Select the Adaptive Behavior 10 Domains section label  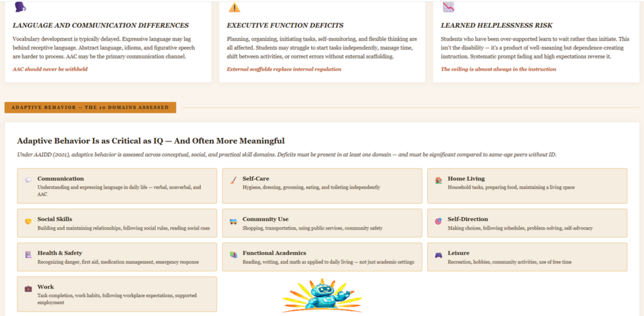91,107
